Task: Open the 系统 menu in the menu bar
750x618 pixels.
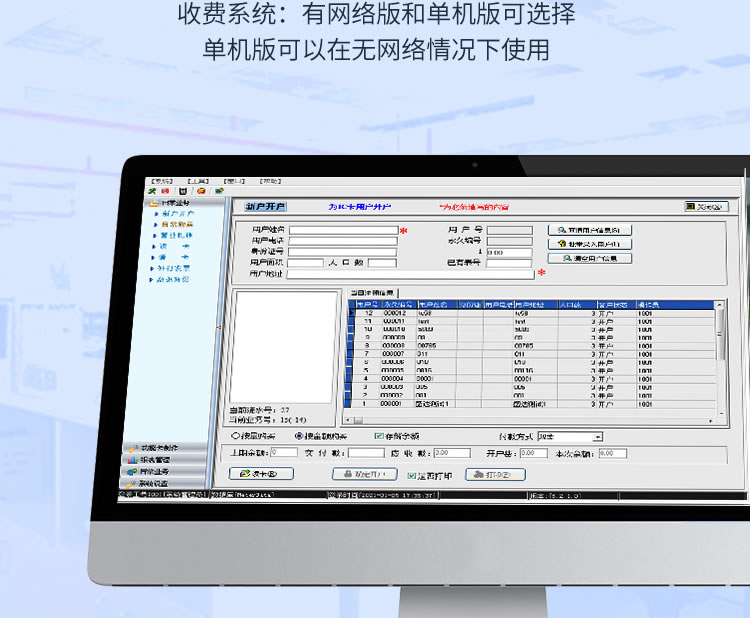Action: pos(161,180)
